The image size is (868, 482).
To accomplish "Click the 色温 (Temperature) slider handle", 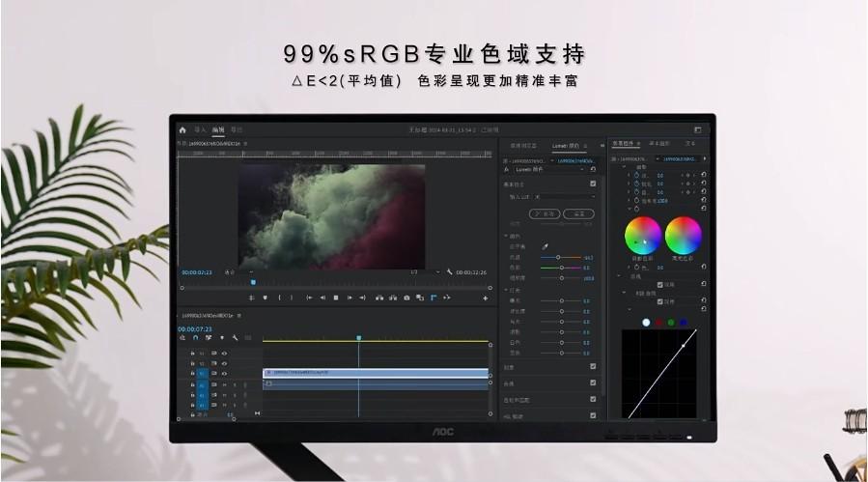I will coord(557,258).
